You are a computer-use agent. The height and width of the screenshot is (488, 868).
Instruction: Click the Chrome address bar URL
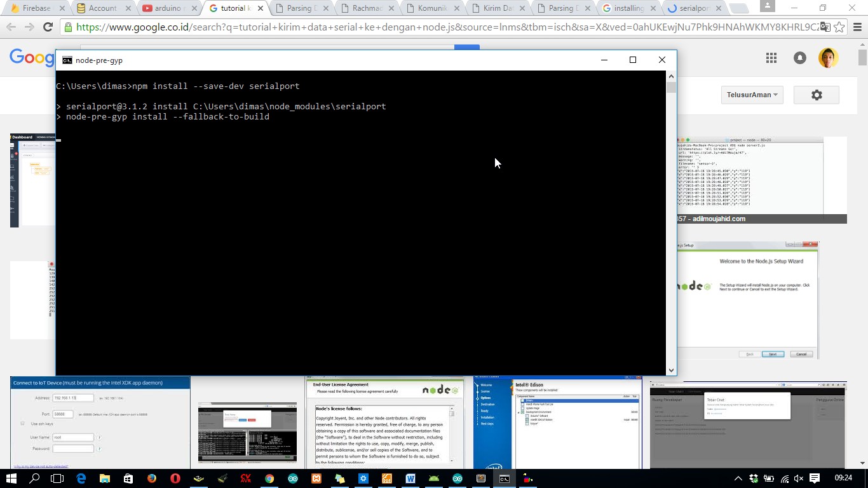[446, 27]
